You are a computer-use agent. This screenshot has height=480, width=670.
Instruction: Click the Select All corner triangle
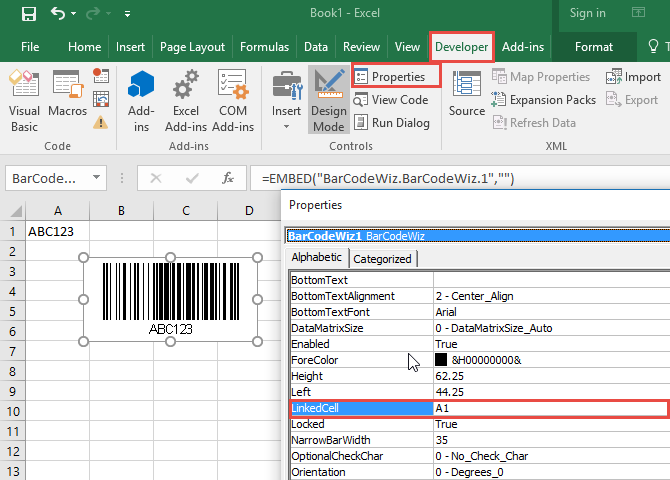coord(16,211)
